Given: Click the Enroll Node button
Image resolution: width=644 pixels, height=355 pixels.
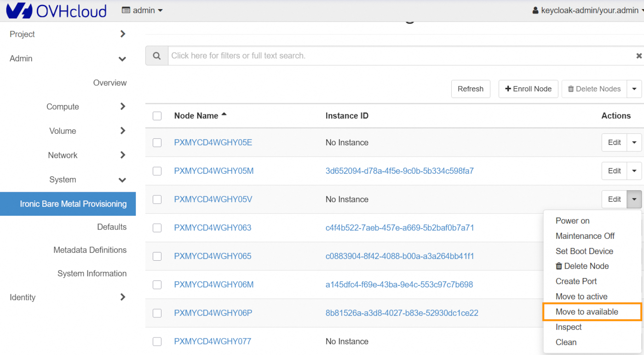Looking at the screenshot, I should 528,89.
